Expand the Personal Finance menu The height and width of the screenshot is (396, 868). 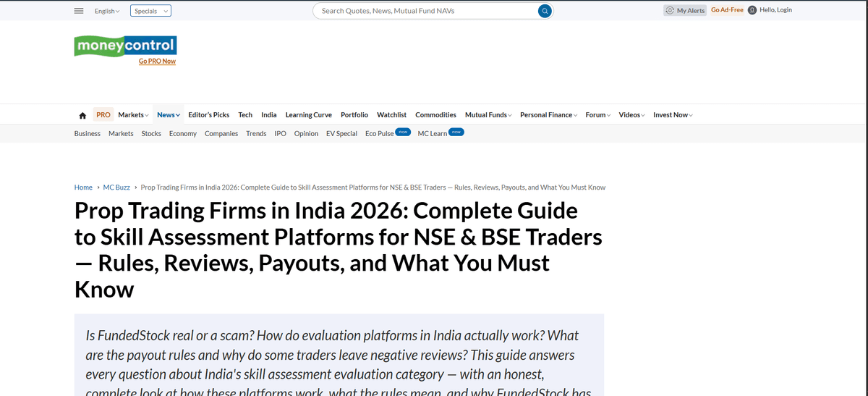(x=548, y=115)
